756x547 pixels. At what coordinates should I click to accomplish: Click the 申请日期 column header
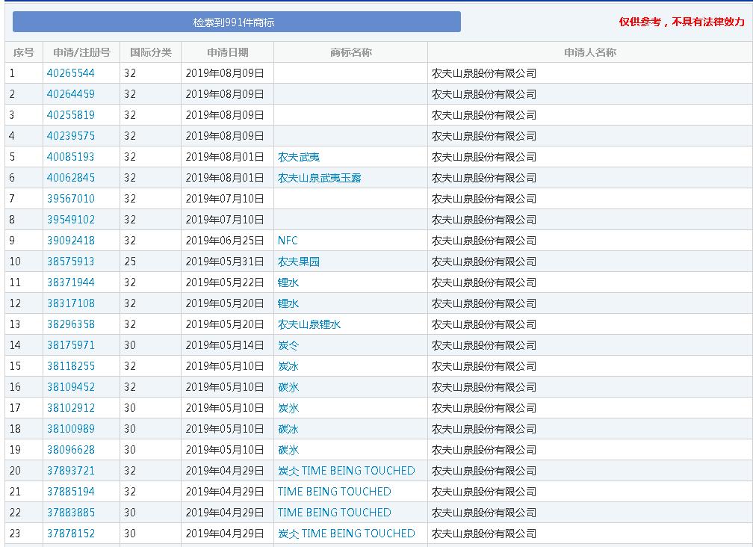click(x=228, y=52)
